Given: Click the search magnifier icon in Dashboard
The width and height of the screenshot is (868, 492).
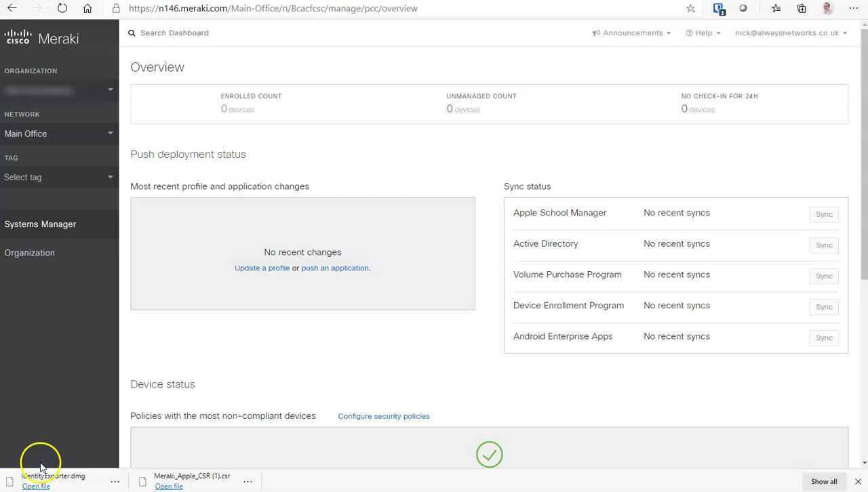Looking at the screenshot, I should coord(132,33).
